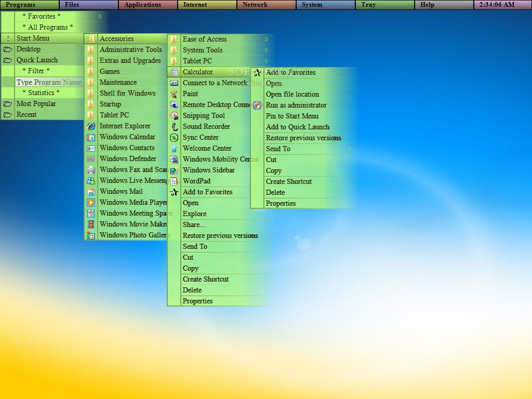Screen dimensions: 532x399
Task: Select Share... in the Accessories folder menu
Action: pos(219,224)
